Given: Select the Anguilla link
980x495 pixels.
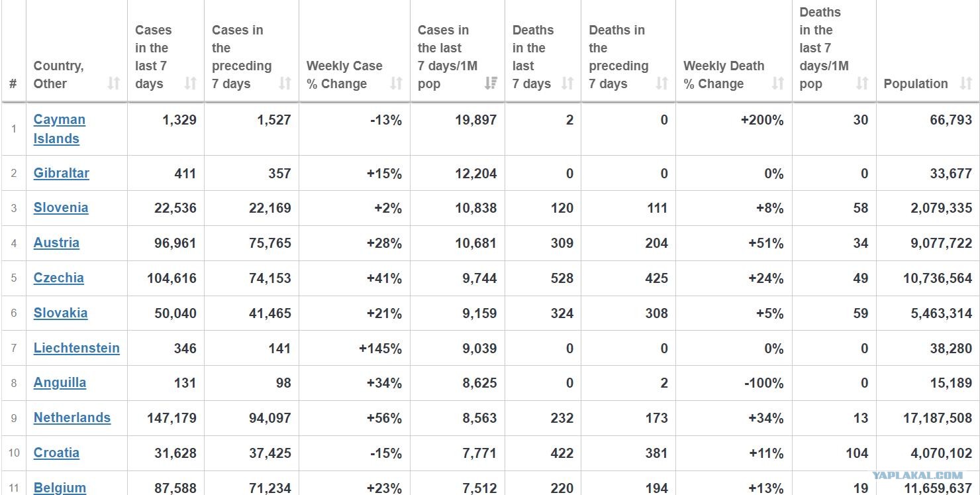Looking at the screenshot, I should tap(60, 382).
